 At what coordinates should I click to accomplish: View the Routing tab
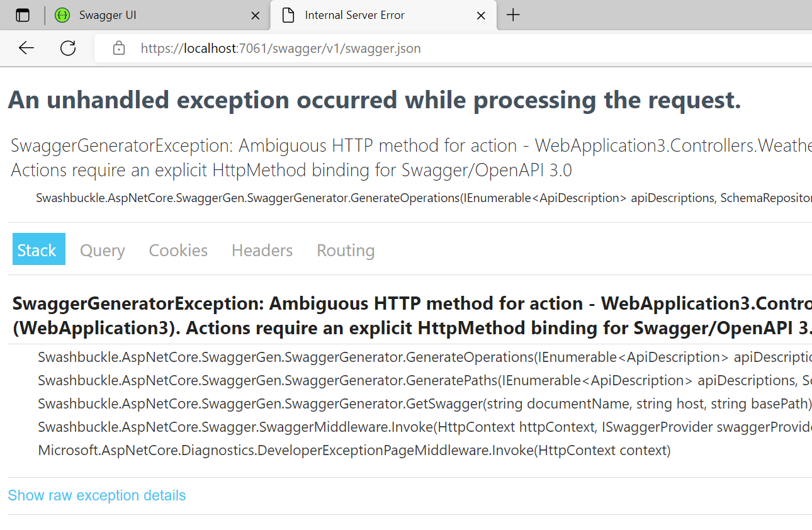pos(346,250)
